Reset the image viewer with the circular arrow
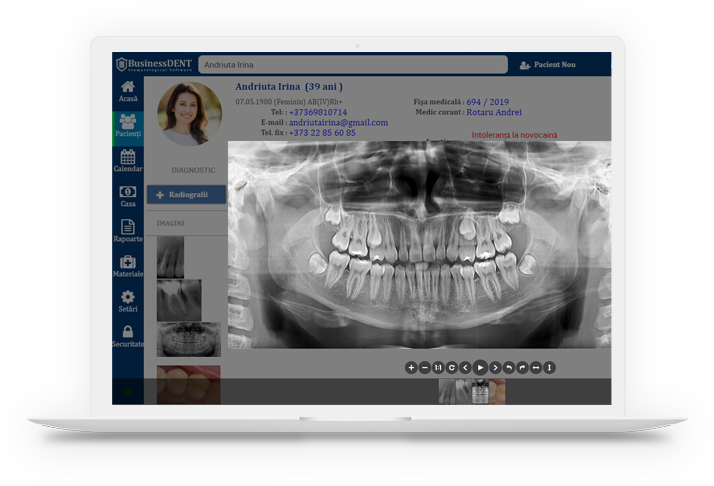The image size is (714, 486). tap(452, 368)
